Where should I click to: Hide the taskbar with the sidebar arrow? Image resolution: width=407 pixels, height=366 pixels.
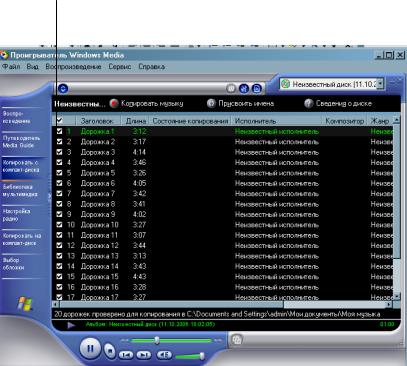[x=49, y=196]
